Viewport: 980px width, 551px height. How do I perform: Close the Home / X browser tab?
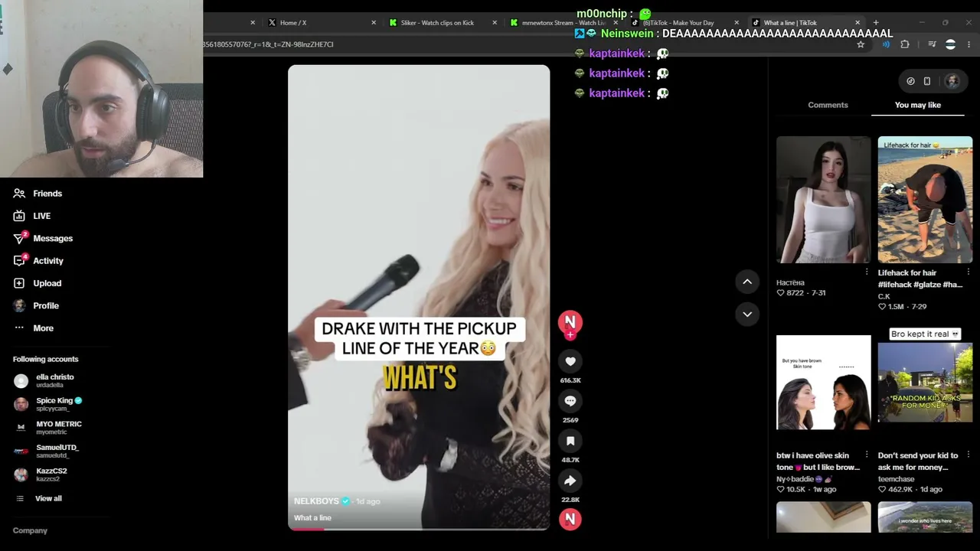pos(374,23)
